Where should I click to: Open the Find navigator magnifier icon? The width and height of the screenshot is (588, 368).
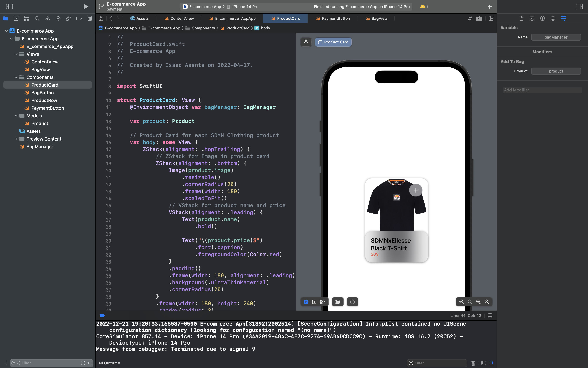click(37, 19)
